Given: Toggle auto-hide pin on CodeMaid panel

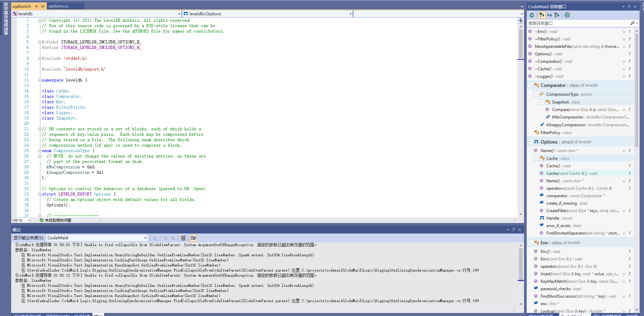Looking at the screenshot, I should pyautogui.click(x=628, y=6).
